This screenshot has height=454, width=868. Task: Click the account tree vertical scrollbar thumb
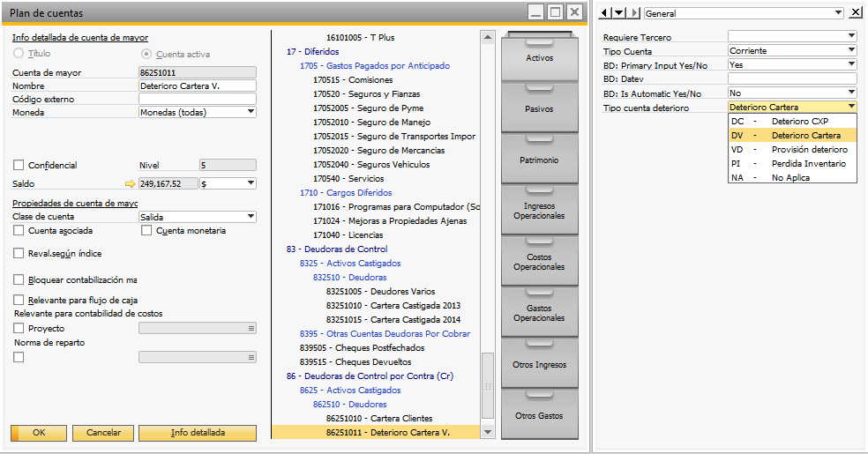point(488,385)
